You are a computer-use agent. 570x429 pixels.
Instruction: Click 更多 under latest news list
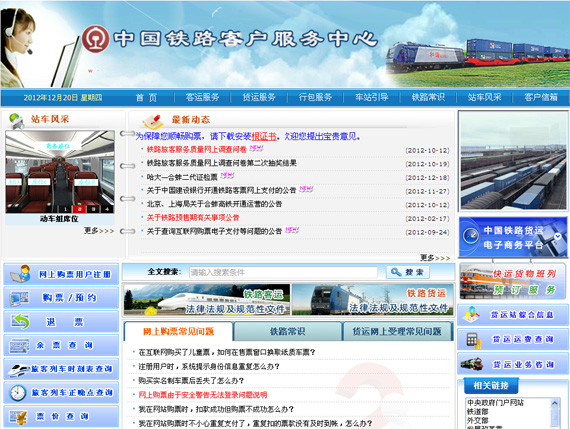pyautogui.click(x=435, y=258)
